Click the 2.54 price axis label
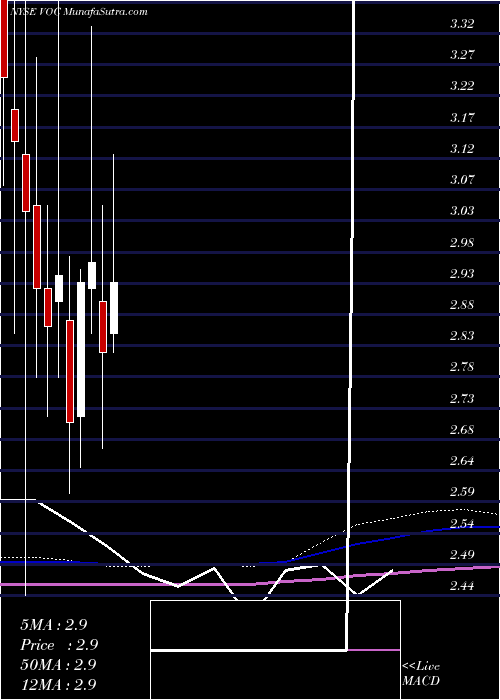500x700 pixels. pos(462,524)
